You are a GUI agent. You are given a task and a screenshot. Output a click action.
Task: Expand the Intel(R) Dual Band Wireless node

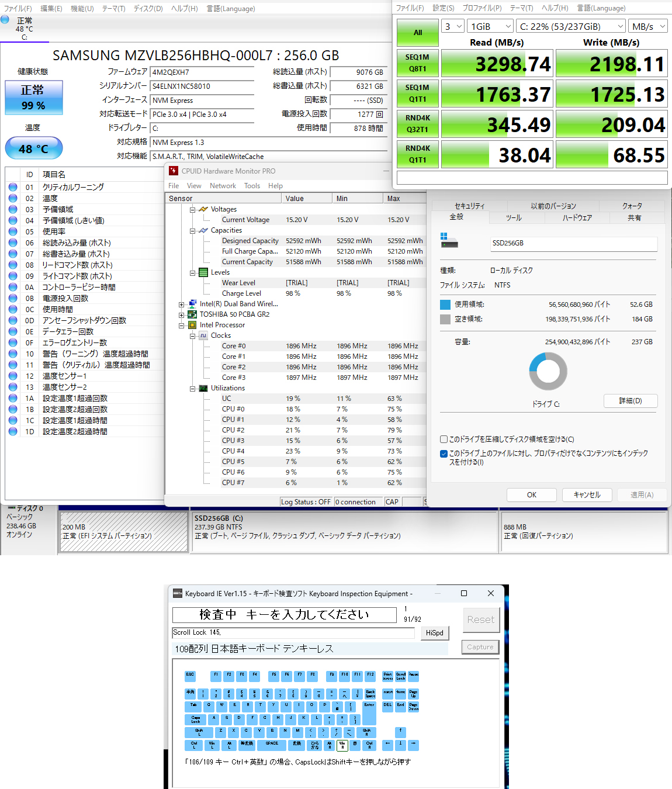point(182,304)
